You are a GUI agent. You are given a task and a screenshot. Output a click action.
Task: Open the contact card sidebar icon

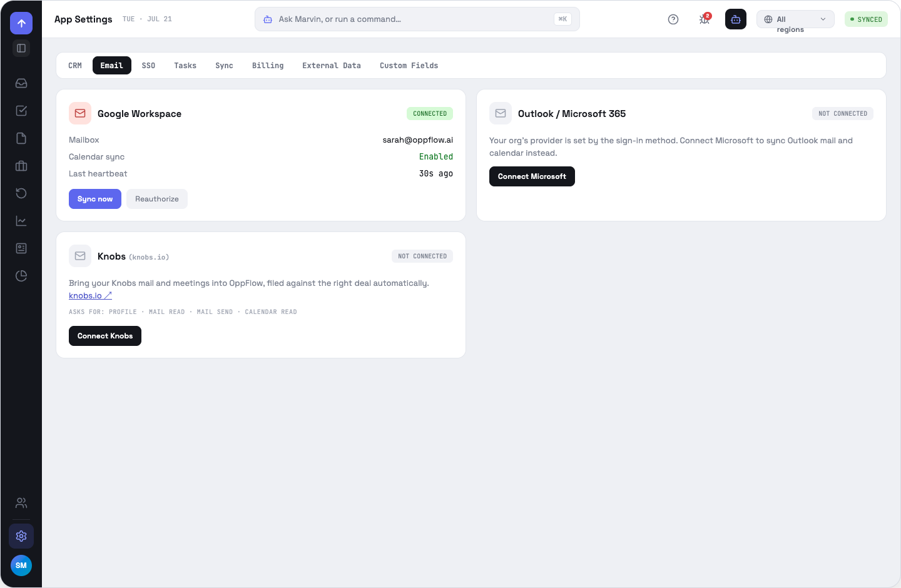pos(21,248)
